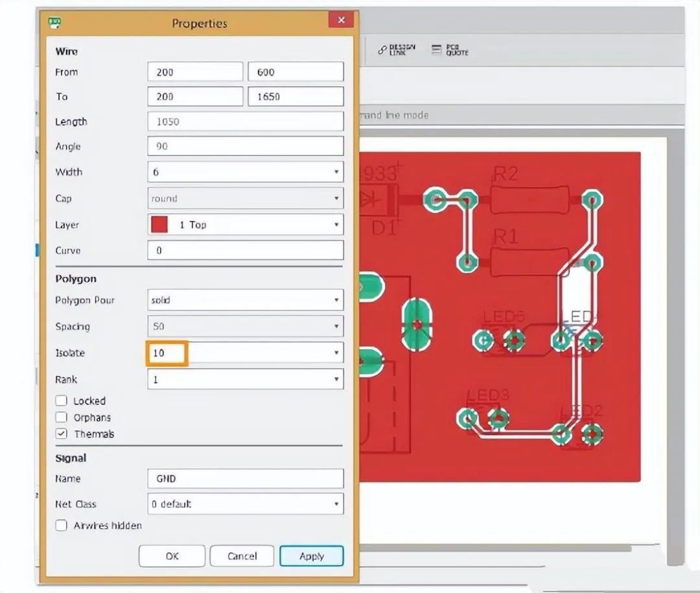Close the Properties dialog with the X
The height and width of the screenshot is (593, 700).
pyautogui.click(x=340, y=21)
